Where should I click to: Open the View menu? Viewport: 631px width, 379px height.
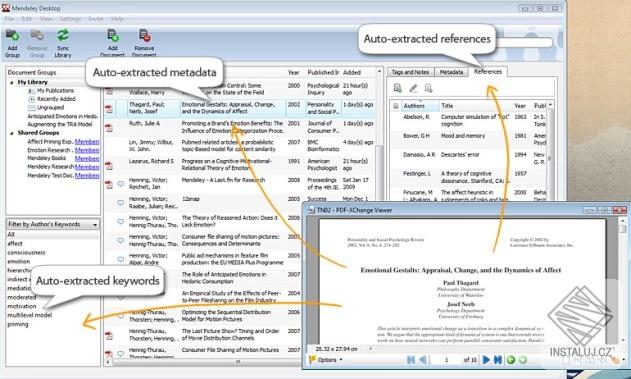(45, 19)
